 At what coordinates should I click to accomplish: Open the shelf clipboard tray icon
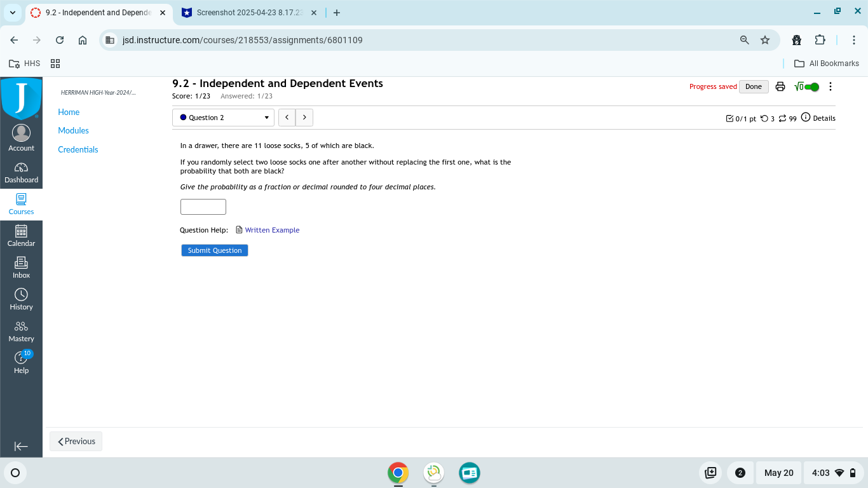[711, 473]
